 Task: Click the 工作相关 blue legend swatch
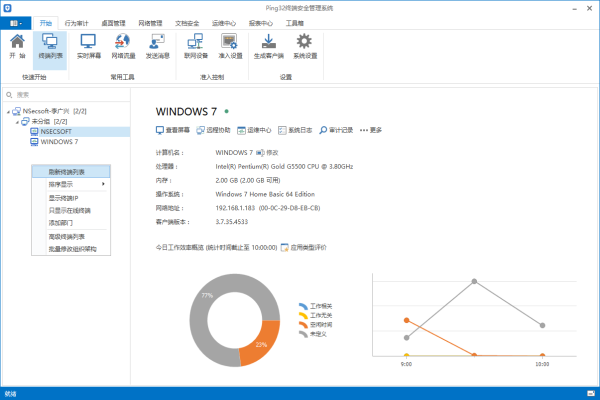303,306
